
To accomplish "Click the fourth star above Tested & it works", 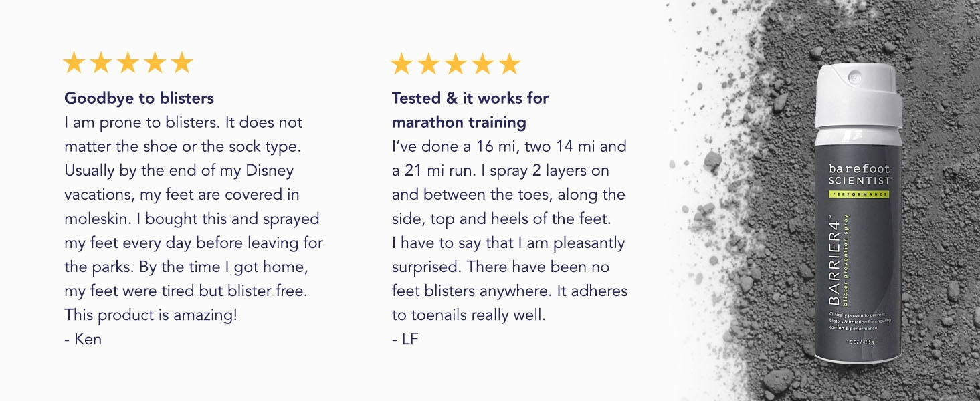I will (482, 64).
